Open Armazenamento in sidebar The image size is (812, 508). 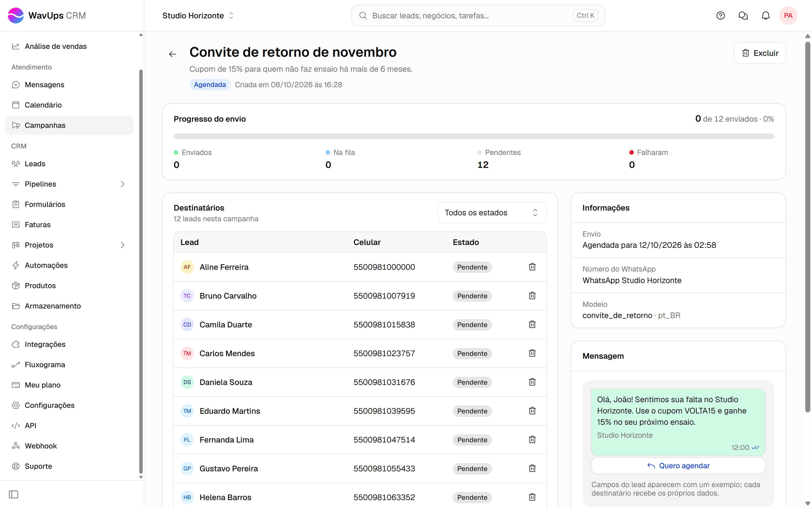[x=69, y=306]
